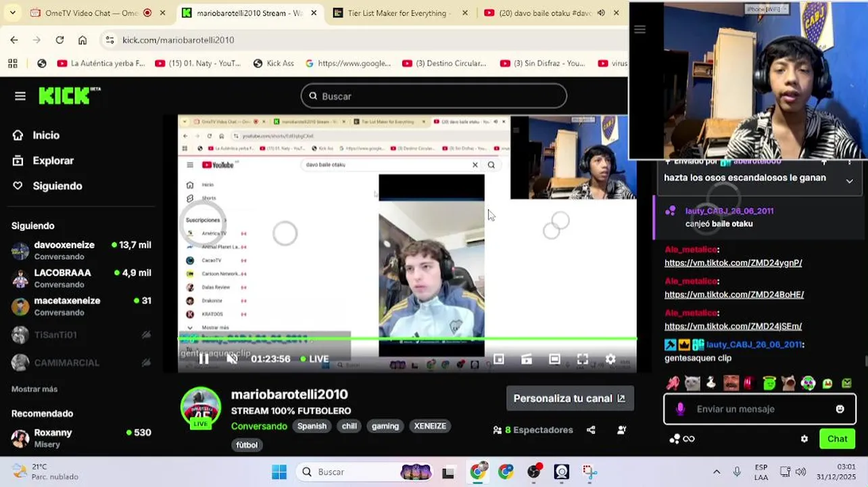Click the Kick Buscar search field
Image resolution: width=868 pixels, height=487 pixels.
(x=433, y=96)
